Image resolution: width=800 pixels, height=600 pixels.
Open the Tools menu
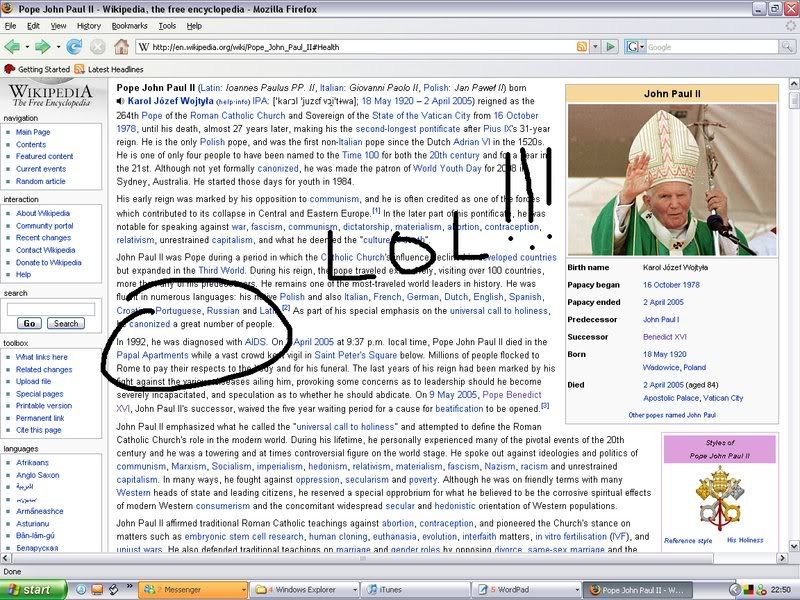click(x=167, y=26)
